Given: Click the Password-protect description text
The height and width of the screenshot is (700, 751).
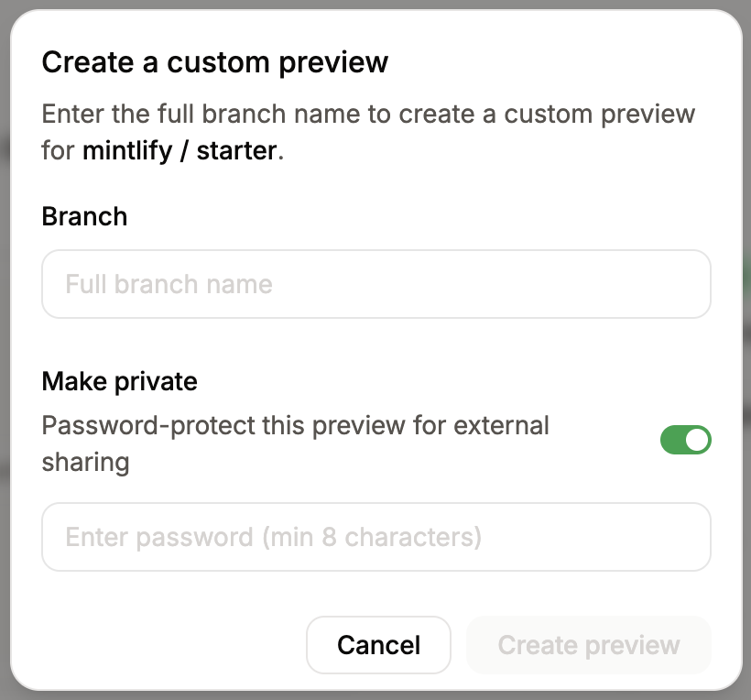Looking at the screenshot, I should [x=295, y=425].
